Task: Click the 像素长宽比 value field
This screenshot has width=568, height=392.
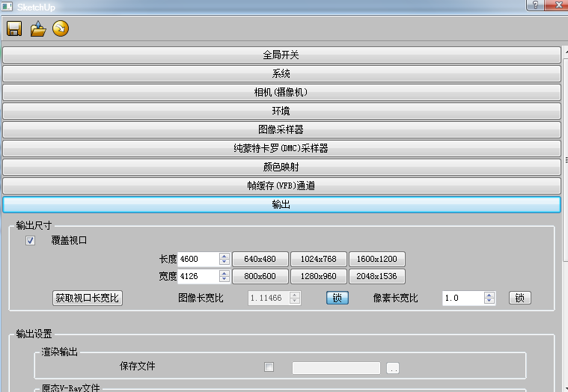Action: pyautogui.click(x=463, y=298)
